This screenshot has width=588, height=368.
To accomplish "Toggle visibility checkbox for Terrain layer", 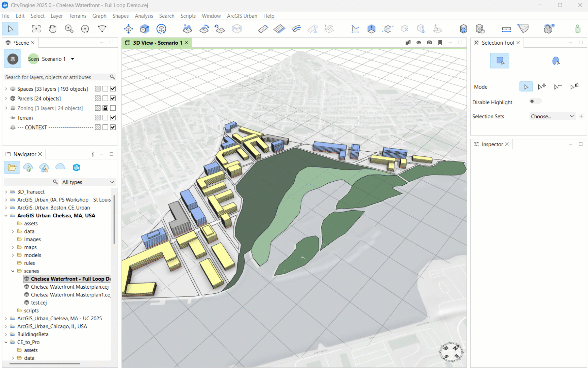I will pos(113,118).
